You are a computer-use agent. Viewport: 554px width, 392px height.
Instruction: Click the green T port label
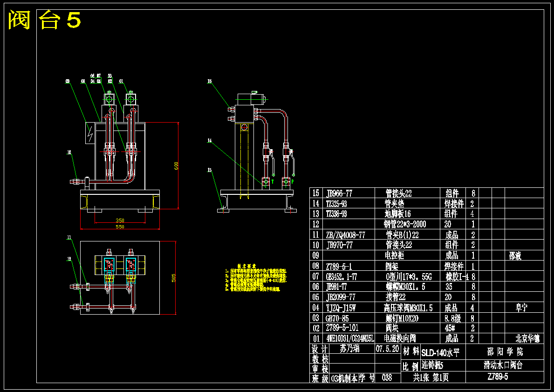(273, 182)
